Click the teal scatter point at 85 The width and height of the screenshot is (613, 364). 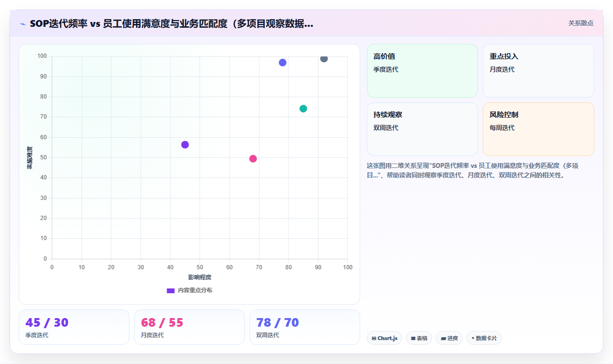point(303,109)
